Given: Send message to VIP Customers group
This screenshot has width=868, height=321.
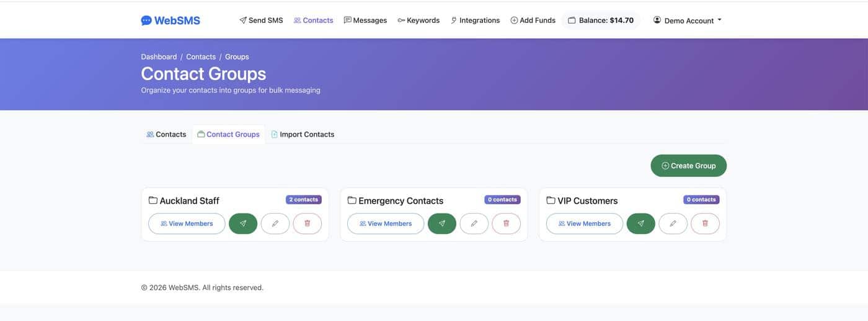Looking at the screenshot, I should coord(641,224).
